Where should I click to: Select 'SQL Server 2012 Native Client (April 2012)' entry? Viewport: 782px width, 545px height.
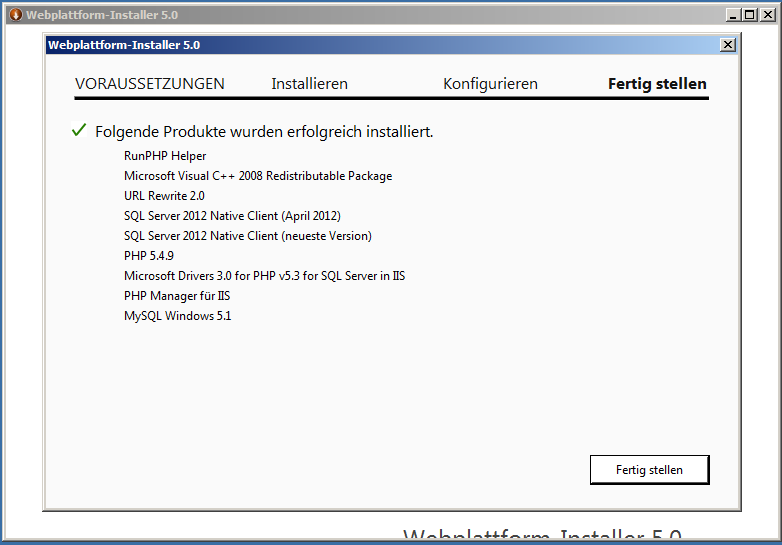click(232, 216)
